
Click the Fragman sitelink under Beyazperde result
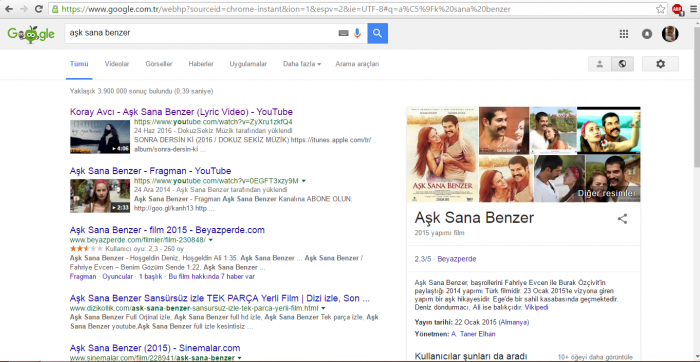(x=83, y=277)
